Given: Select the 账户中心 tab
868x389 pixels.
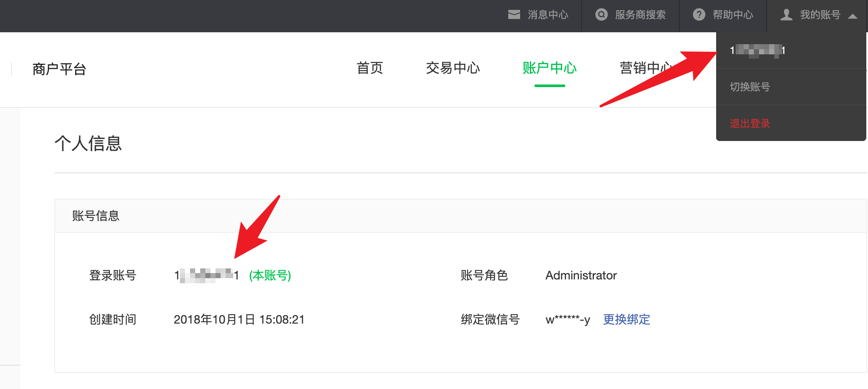Looking at the screenshot, I should coord(549,68).
